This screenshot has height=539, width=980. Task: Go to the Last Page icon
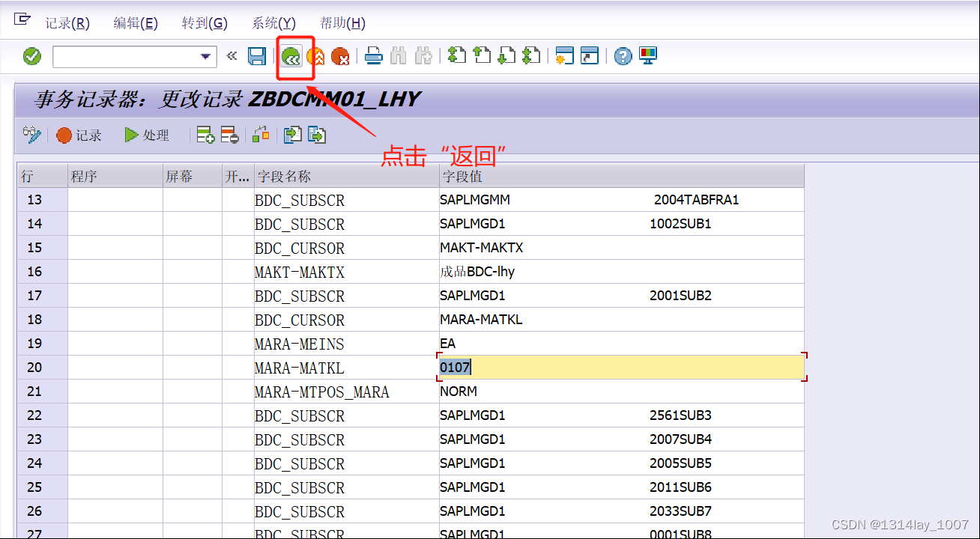click(x=531, y=55)
